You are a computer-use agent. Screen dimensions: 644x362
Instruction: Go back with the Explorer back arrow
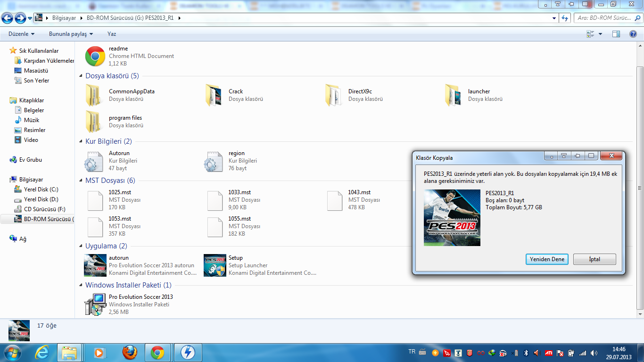point(7,18)
